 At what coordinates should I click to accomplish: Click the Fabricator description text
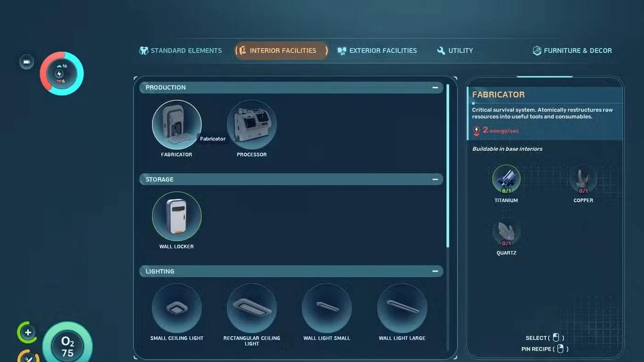click(x=542, y=113)
